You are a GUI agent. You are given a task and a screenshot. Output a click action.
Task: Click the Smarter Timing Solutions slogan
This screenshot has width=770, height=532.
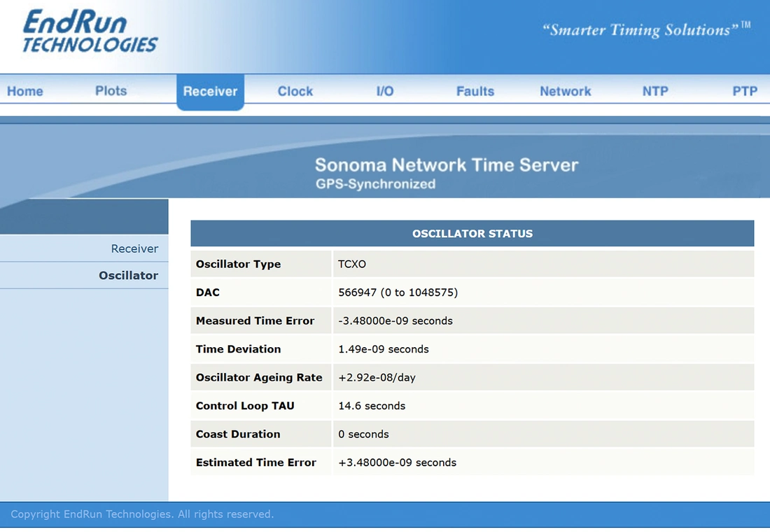(646, 29)
